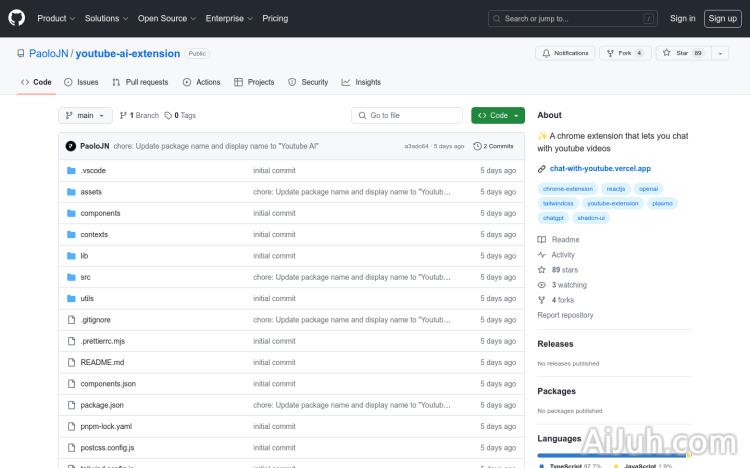This screenshot has width=750, height=468.
Task: Expand the main branch selector dropdown
Action: point(84,115)
